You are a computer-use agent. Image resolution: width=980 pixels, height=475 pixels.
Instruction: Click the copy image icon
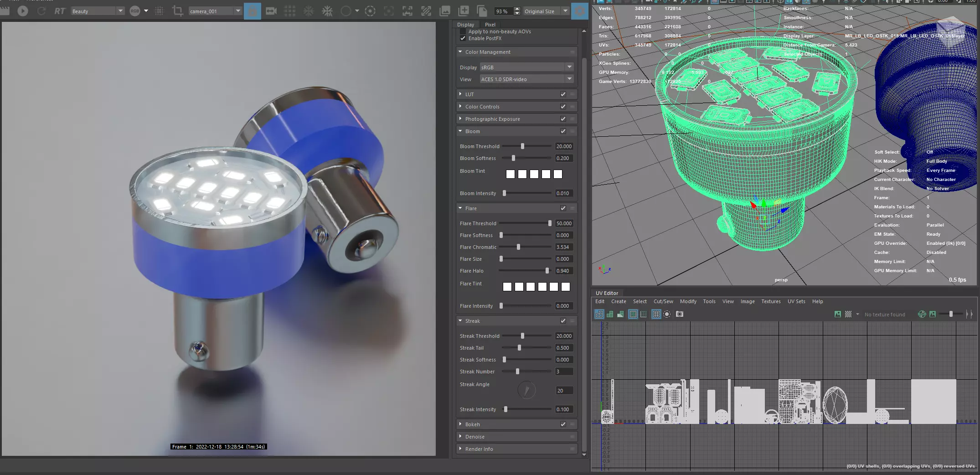[482, 11]
